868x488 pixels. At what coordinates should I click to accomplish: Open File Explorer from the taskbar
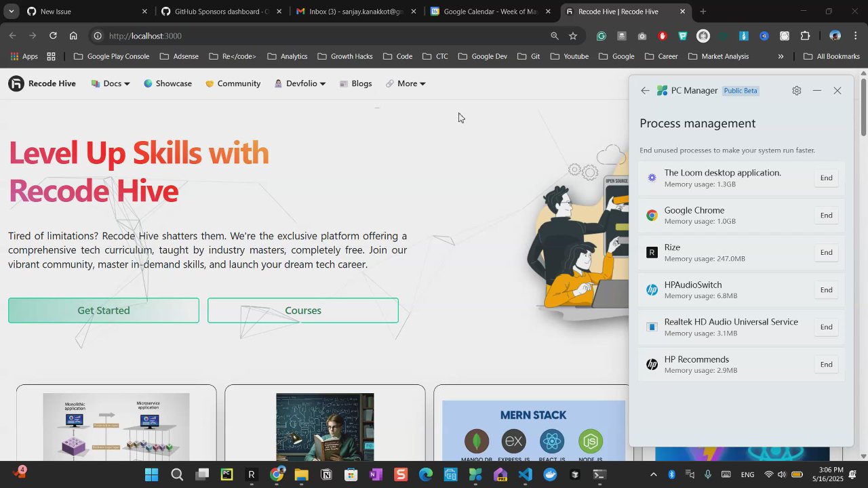302,474
